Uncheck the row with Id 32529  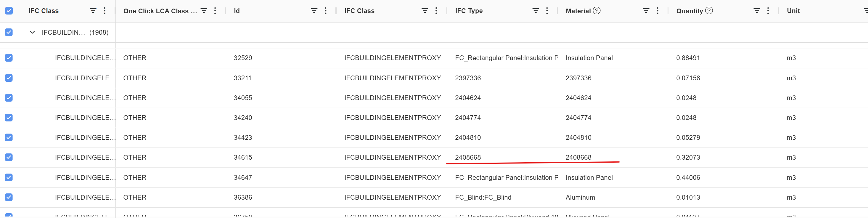[9, 58]
